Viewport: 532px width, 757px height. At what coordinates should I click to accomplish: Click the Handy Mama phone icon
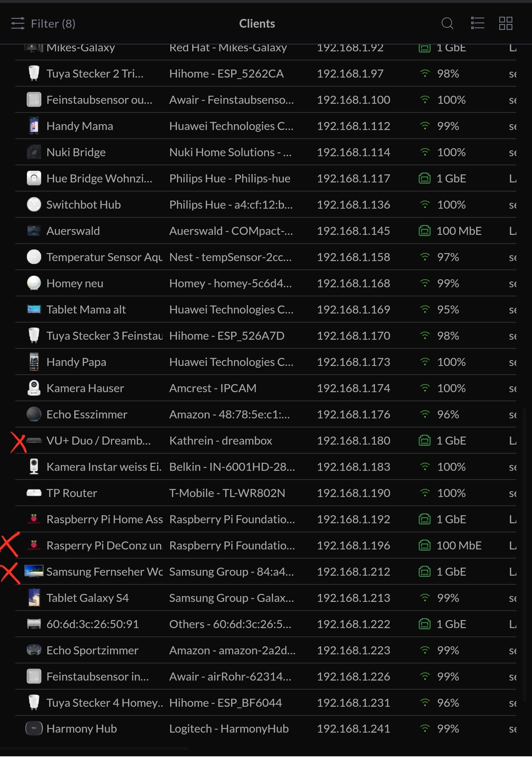tap(34, 126)
